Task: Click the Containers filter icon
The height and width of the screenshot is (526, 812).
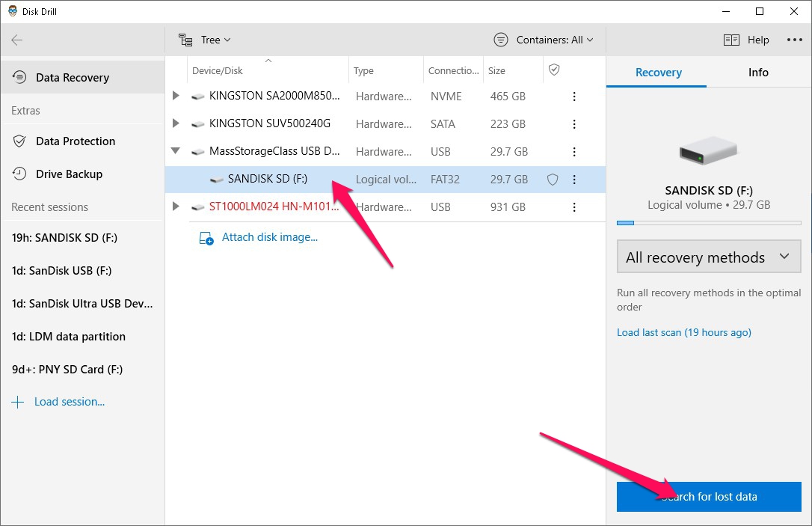Action: [501, 40]
